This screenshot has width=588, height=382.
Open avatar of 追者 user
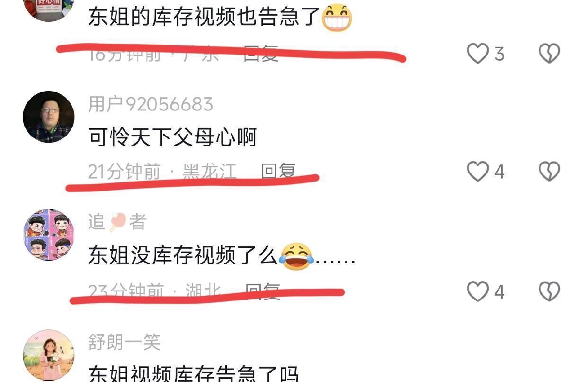[48, 235]
